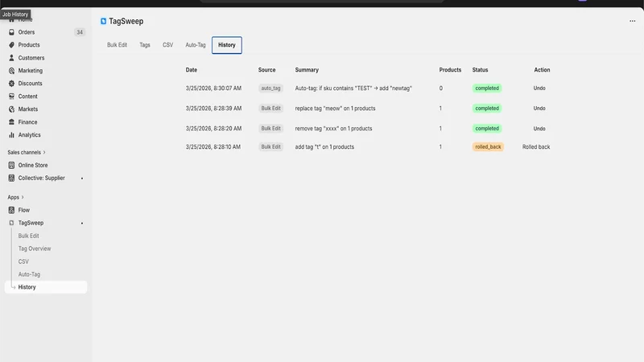
Task: Click date 3/25/2026, 8:30:07 AM
Action: coord(213,88)
